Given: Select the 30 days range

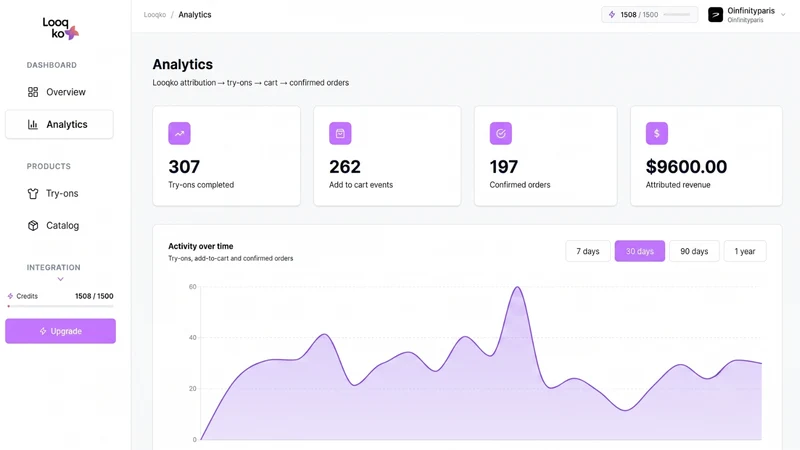Looking at the screenshot, I should click(x=640, y=251).
